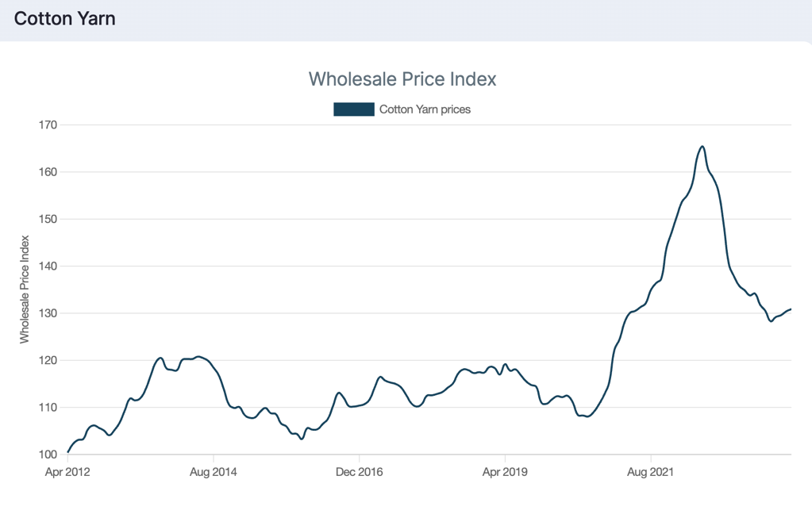This screenshot has width=812, height=510.
Task: Click the Wholesale Price Index chart title
Action: point(402,79)
